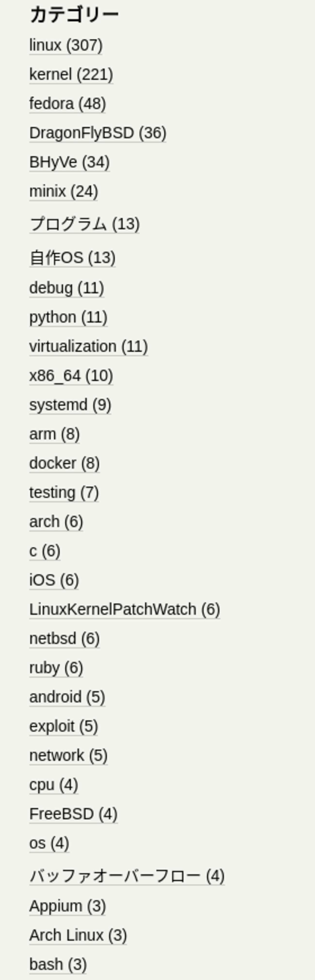Screen dimensions: 315x980
Task: Open the linux (307) category link
Action: point(65,45)
